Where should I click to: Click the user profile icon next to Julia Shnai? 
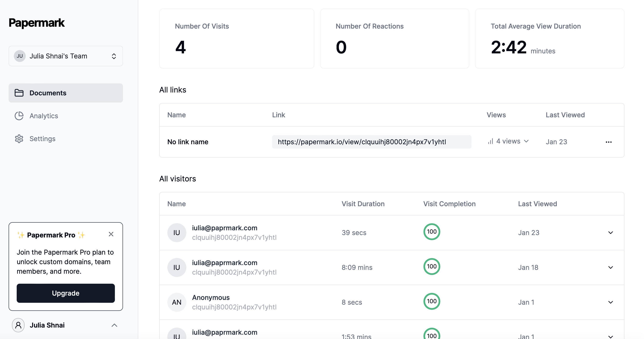click(18, 325)
